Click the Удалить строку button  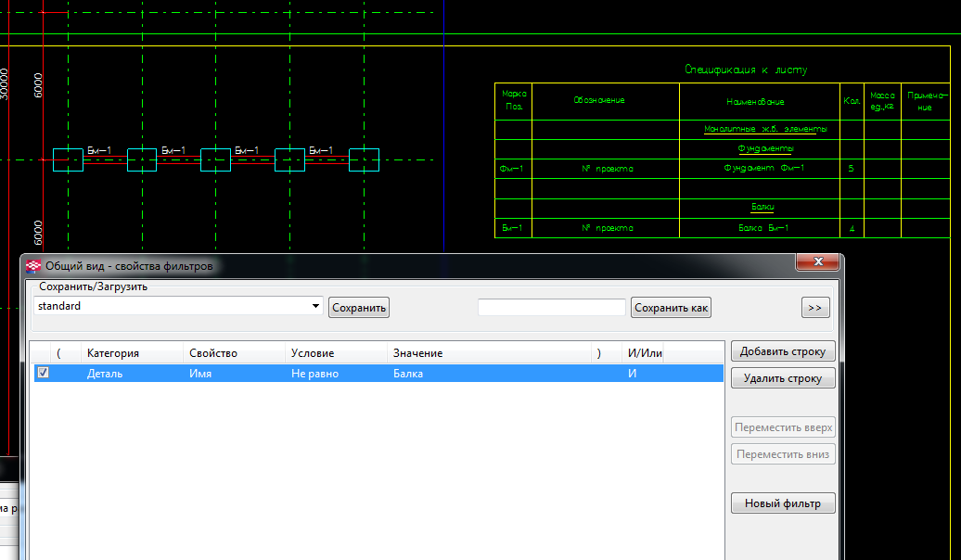[783, 378]
